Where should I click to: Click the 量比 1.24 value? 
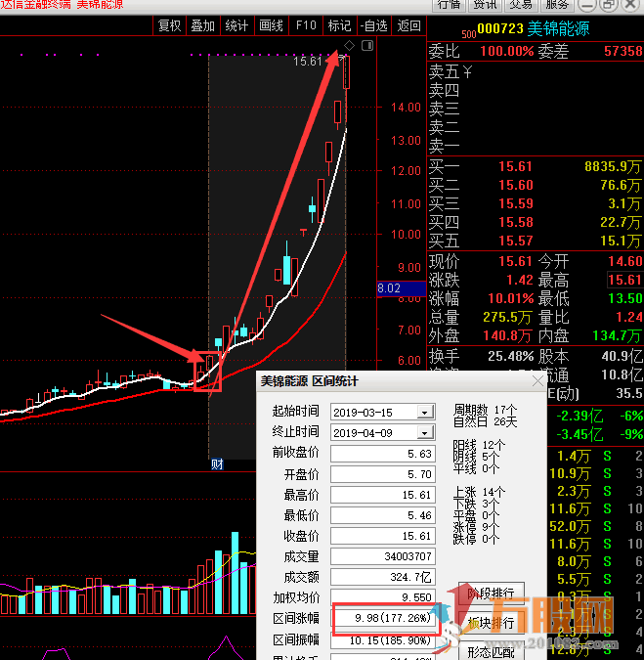[629, 317]
